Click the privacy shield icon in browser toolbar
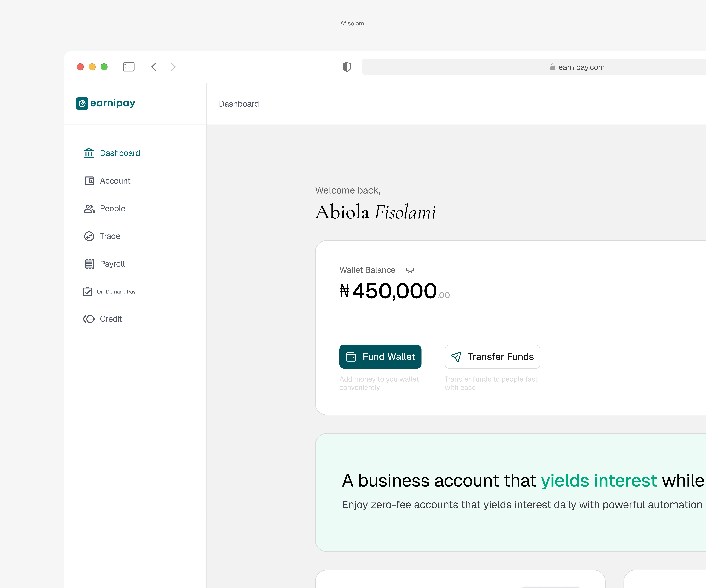 coord(347,67)
